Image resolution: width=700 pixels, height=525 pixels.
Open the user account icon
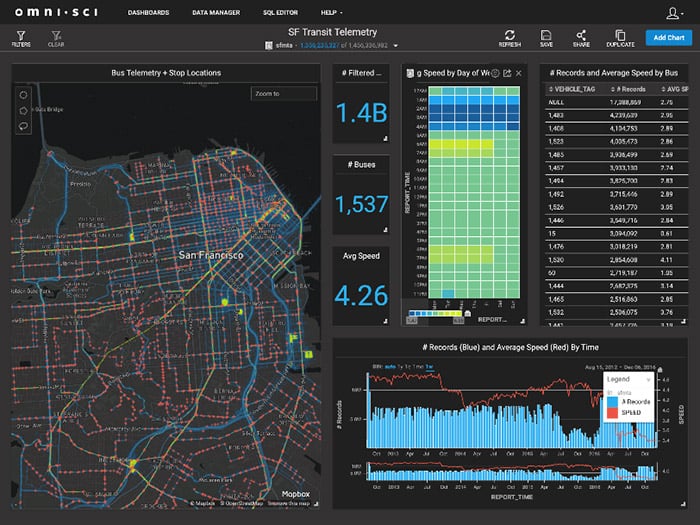point(675,13)
